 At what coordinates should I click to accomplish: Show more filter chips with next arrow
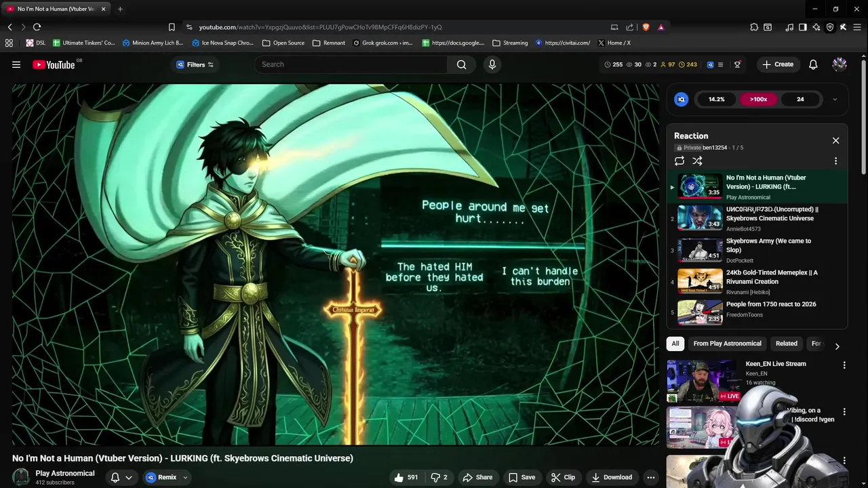coord(837,346)
